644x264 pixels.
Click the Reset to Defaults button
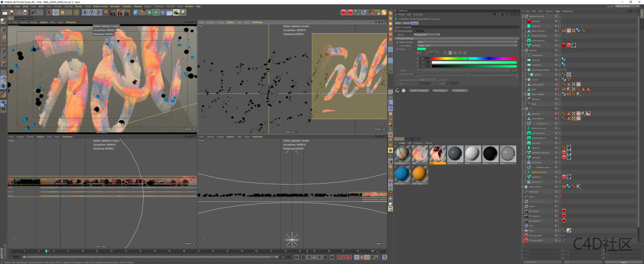[420, 91]
